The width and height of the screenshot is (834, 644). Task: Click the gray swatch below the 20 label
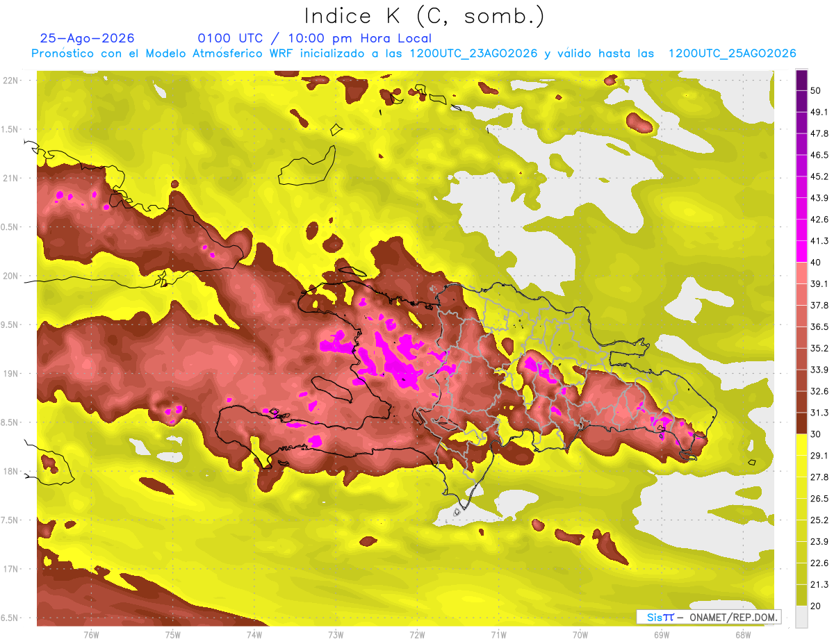coord(801,616)
